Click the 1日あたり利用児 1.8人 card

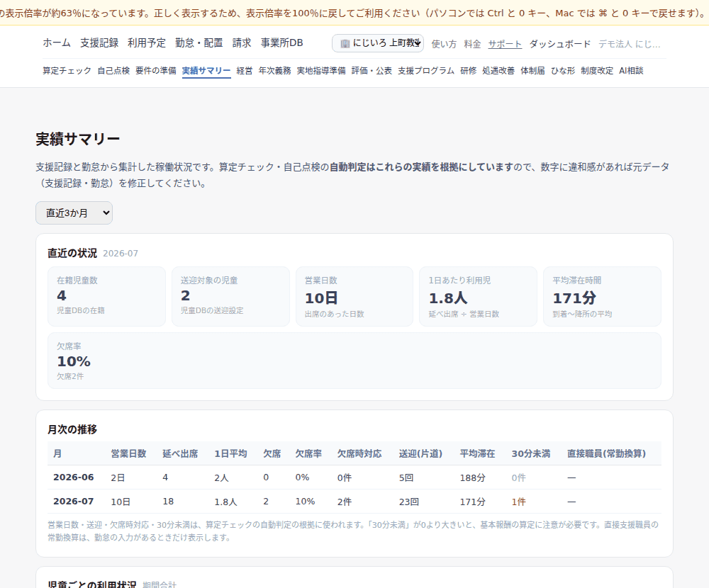pyautogui.click(x=478, y=297)
